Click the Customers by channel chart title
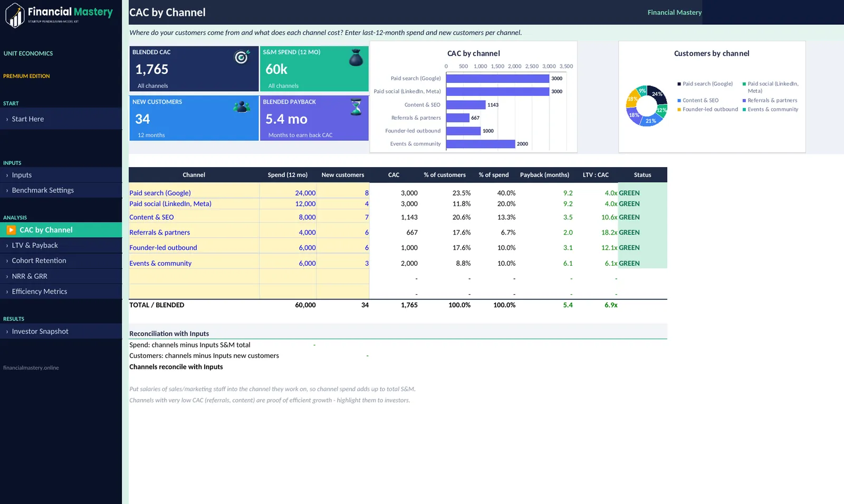The width and height of the screenshot is (844, 504). [x=712, y=53]
